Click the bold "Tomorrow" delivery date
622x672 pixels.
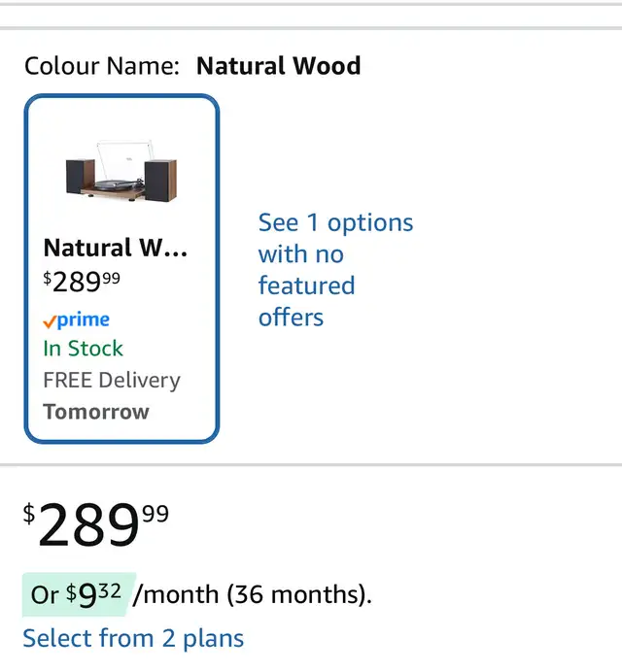click(96, 412)
